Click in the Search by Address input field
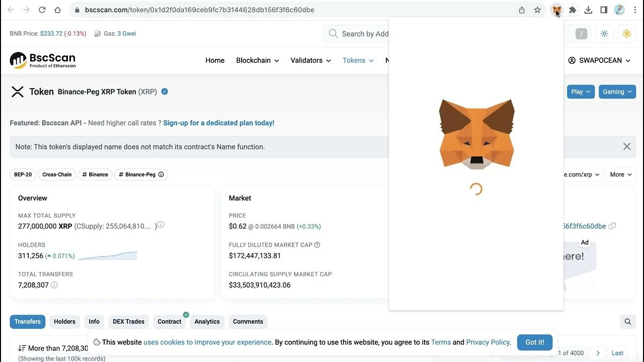The width and height of the screenshot is (644, 362). (365, 34)
